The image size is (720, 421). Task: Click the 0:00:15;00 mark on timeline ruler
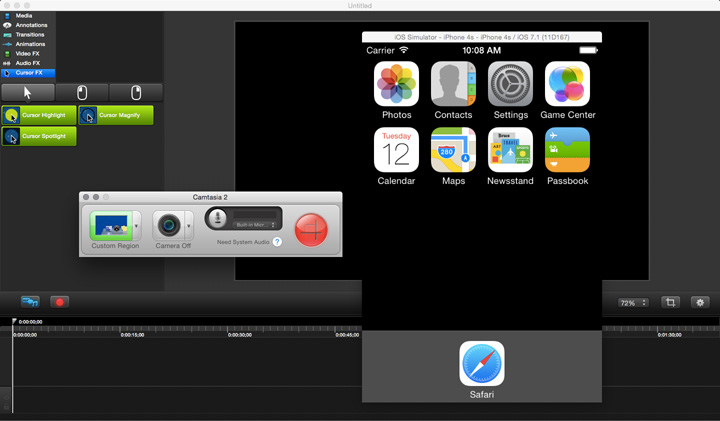(x=132, y=335)
